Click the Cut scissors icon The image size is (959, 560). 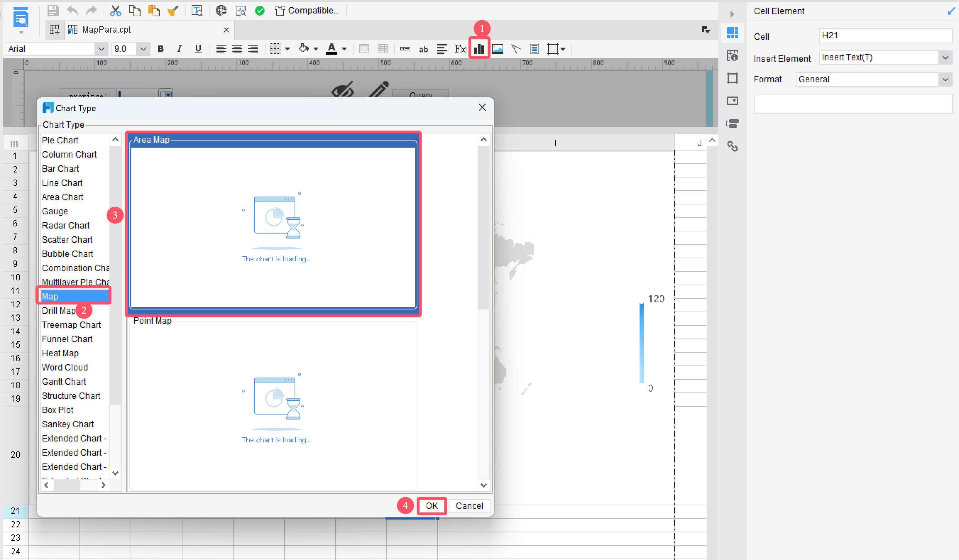click(x=115, y=11)
